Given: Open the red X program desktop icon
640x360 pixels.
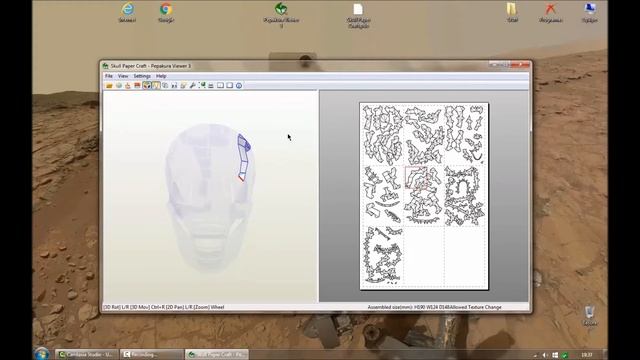Looking at the screenshot, I should click(x=551, y=12).
